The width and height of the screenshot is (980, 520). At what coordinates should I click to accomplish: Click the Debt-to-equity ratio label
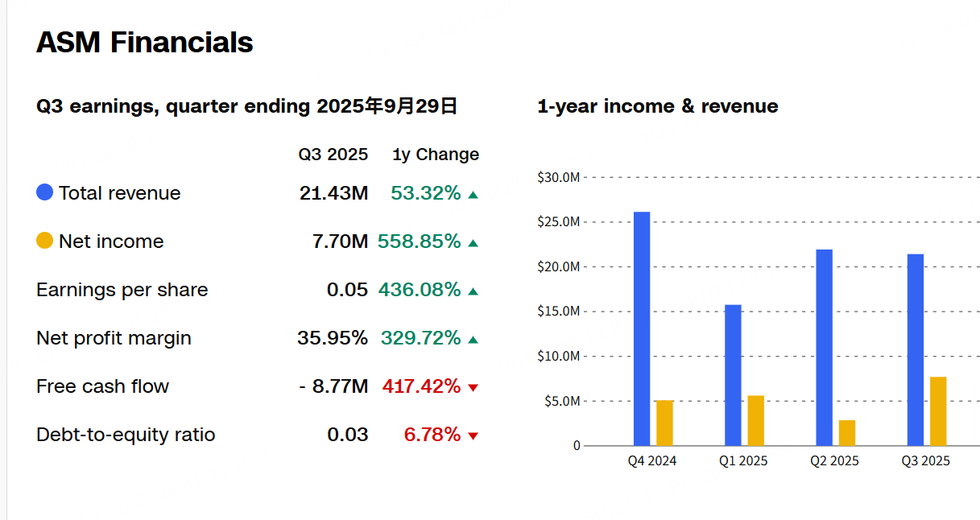(x=126, y=435)
